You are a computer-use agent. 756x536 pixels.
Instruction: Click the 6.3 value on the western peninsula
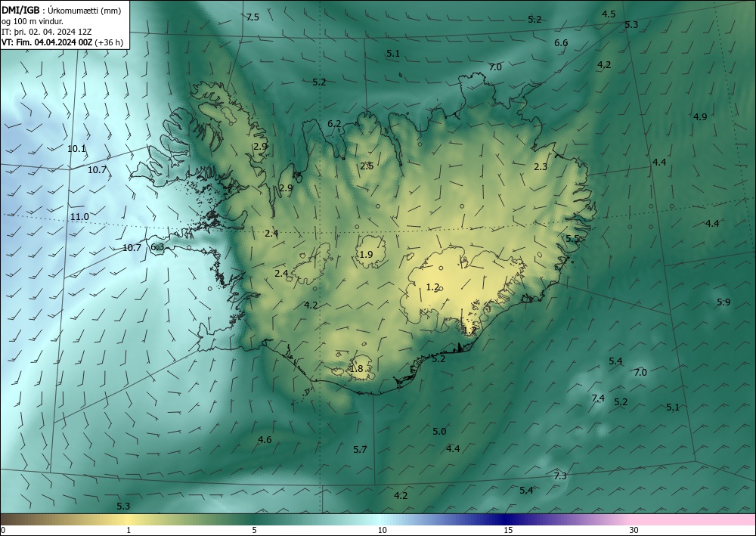pyautogui.click(x=157, y=247)
